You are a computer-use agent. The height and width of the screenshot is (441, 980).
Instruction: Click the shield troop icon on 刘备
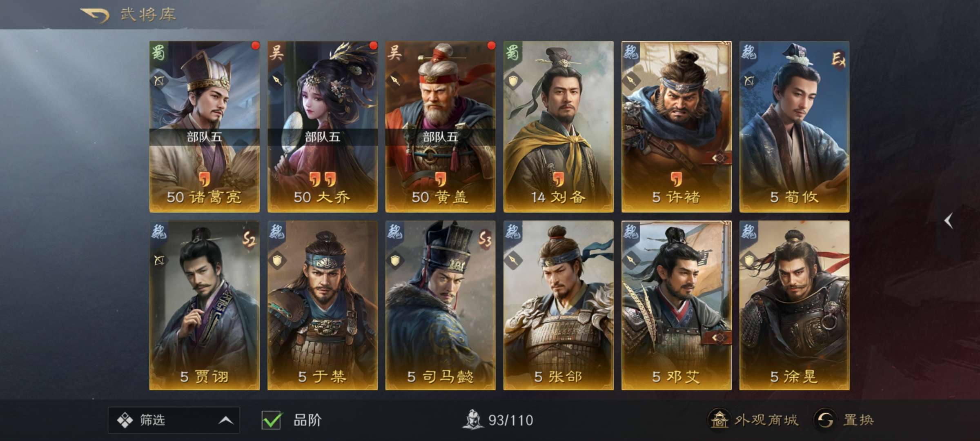point(513,80)
